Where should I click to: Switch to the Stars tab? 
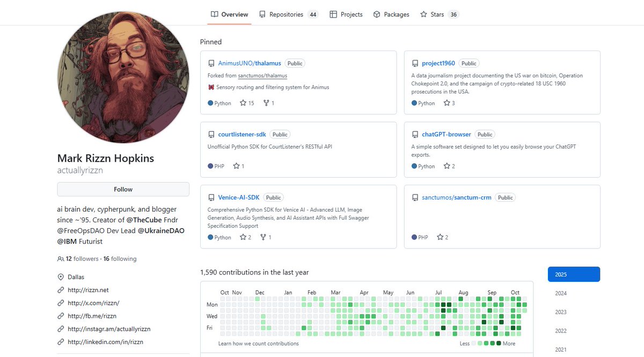point(439,14)
